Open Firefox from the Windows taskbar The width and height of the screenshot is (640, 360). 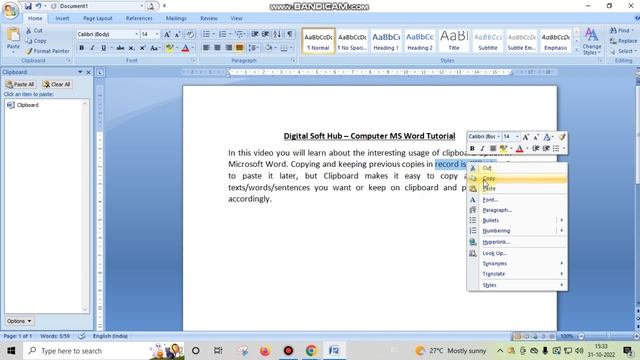pos(264,351)
